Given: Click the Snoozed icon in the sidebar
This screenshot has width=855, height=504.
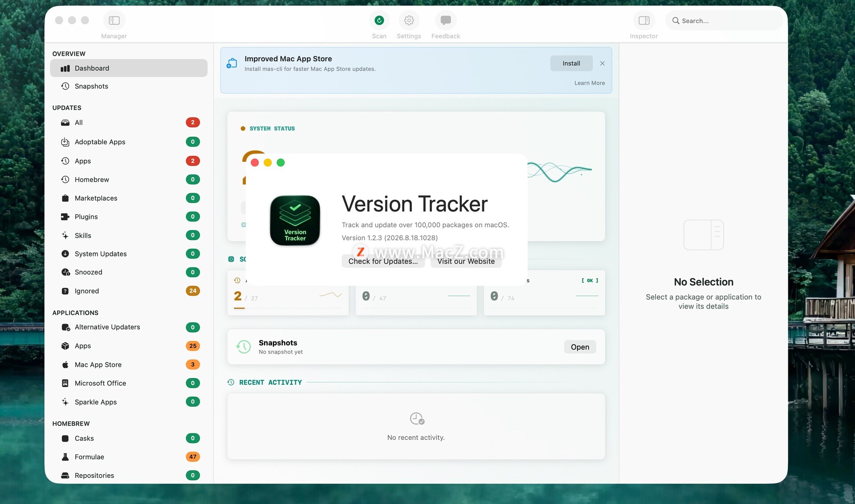Looking at the screenshot, I should coord(65,272).
